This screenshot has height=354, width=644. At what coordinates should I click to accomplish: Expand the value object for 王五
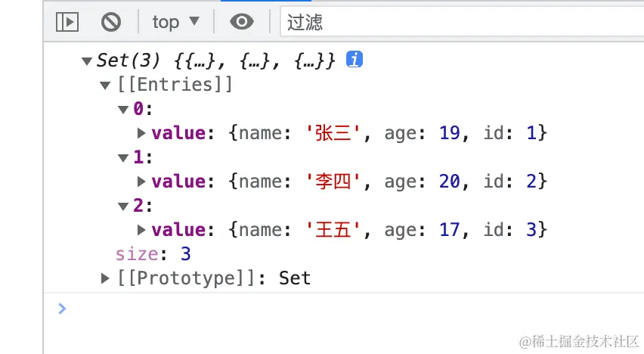coord(141,229)
